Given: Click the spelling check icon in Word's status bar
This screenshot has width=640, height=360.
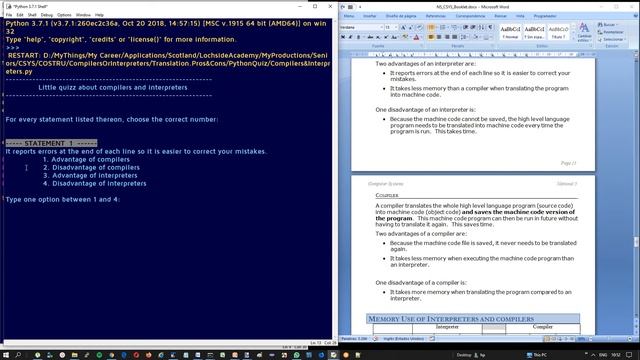Looking at the screenshot, I should pyautogui.click(x=376, y=339).
